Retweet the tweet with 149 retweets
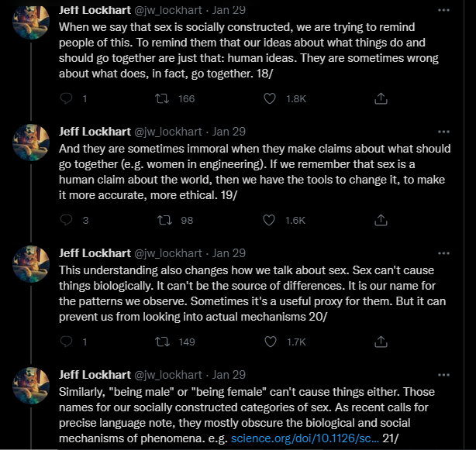Screen dimensions: 476x450 (162, 342)
